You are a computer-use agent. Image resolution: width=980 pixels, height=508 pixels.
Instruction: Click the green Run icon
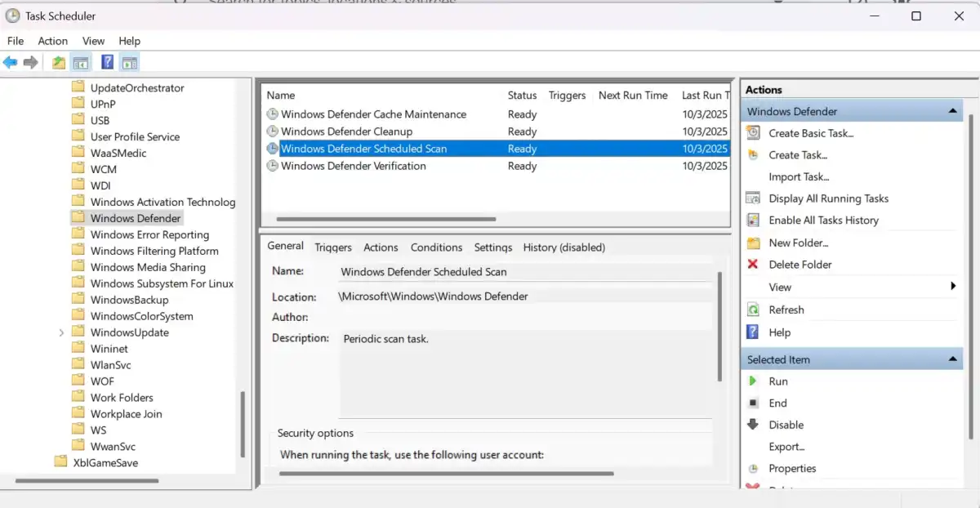(753, 381)
